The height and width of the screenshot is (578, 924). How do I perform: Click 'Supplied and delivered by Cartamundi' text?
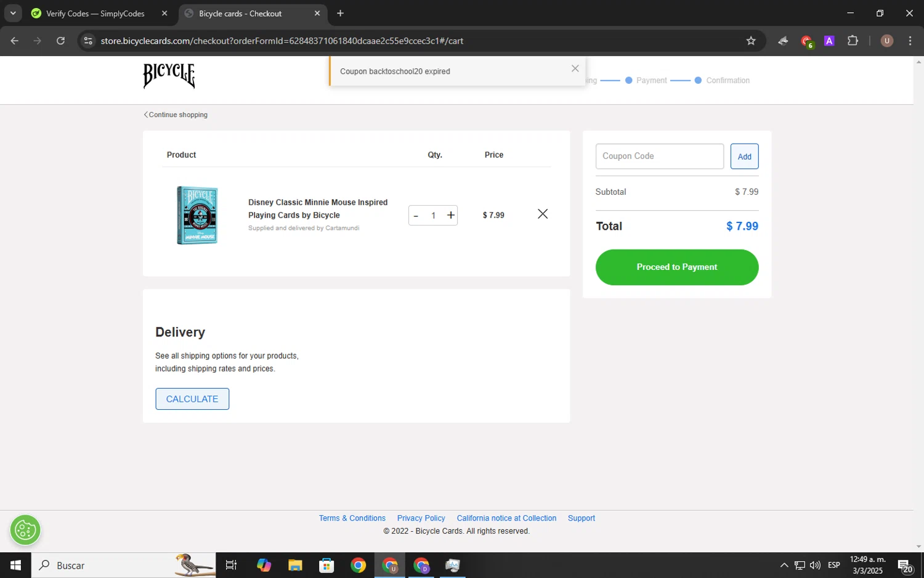pos(304,228)
